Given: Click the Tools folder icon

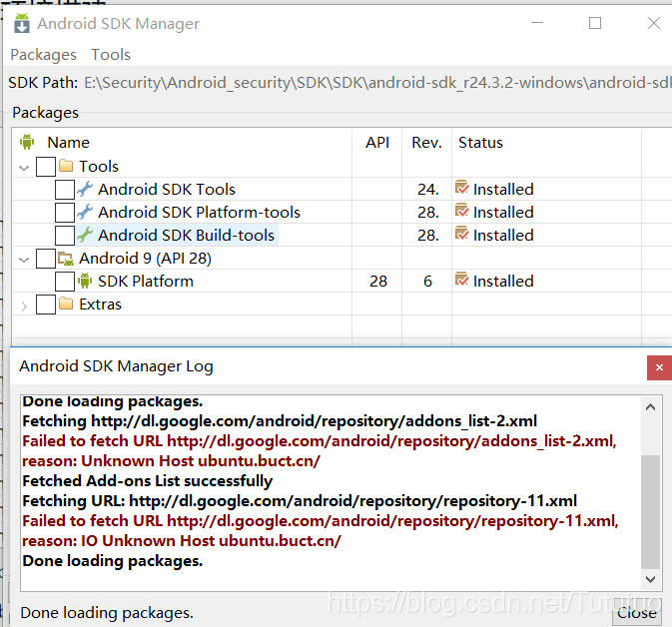Looking at the screenshot, I should pyautogui.click(x=66, y=166).
